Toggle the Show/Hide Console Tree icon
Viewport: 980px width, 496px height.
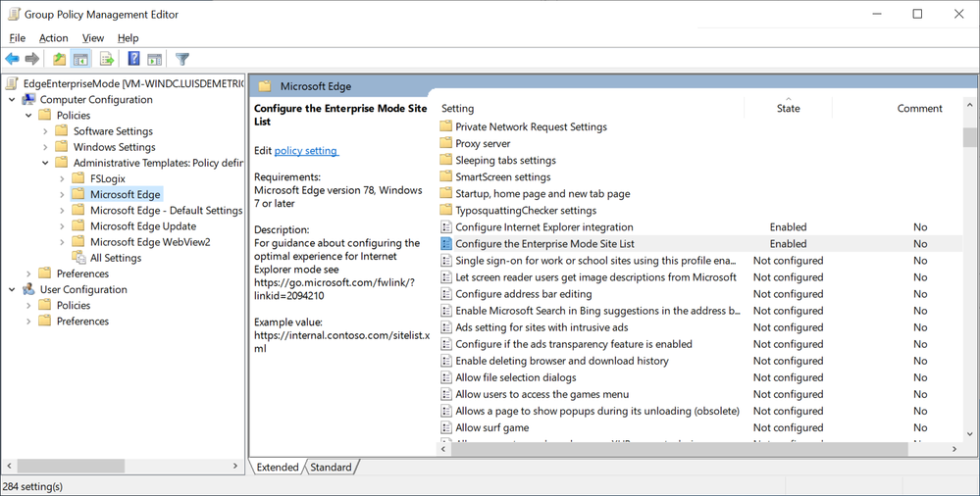click(x=80, y=59)
